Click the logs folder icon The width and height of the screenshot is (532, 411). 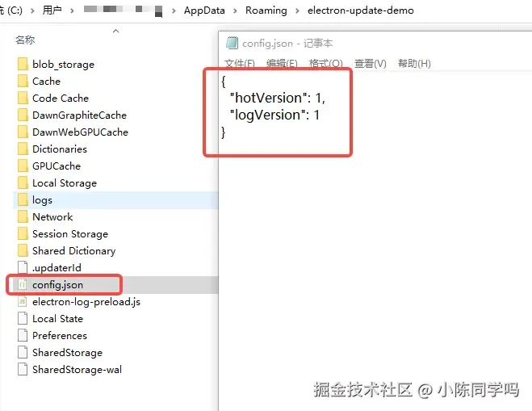23,199
